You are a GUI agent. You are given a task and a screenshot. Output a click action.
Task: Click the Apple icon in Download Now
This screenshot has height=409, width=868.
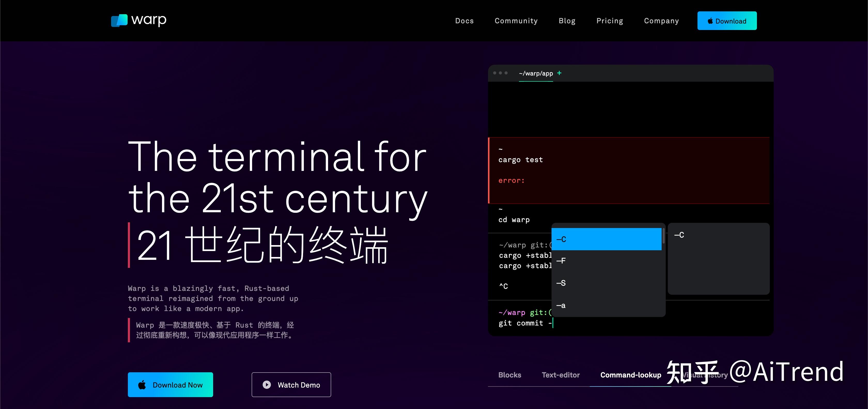coord(142,385)
